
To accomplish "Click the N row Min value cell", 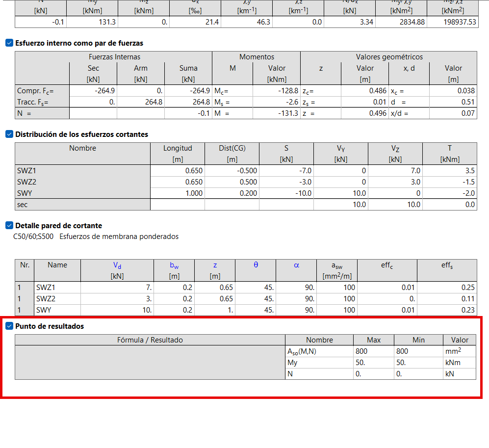I will point(418,374).
